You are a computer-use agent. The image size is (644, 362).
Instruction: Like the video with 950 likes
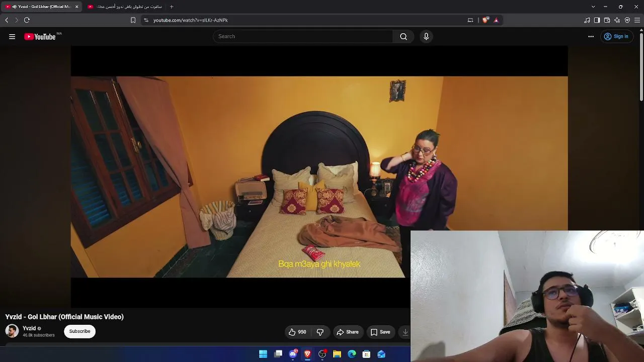(297, 332)
